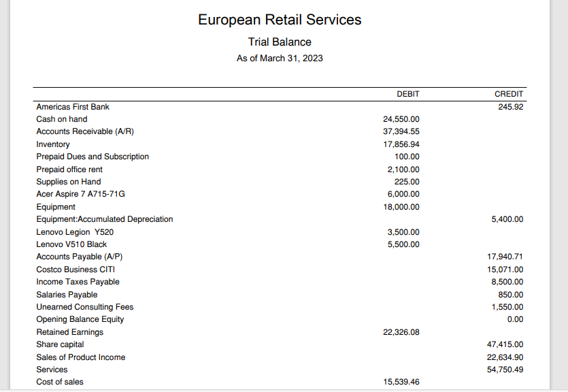
Task: Click the Share capital credit 47,415.00
Action: click(x=505, y=344)
